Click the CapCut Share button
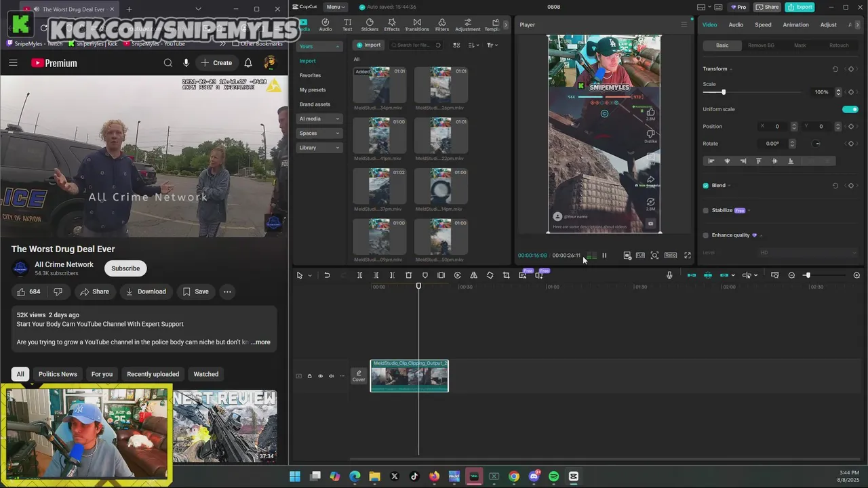The width and height of the screenshot is (868, 488). click(768, 7)
